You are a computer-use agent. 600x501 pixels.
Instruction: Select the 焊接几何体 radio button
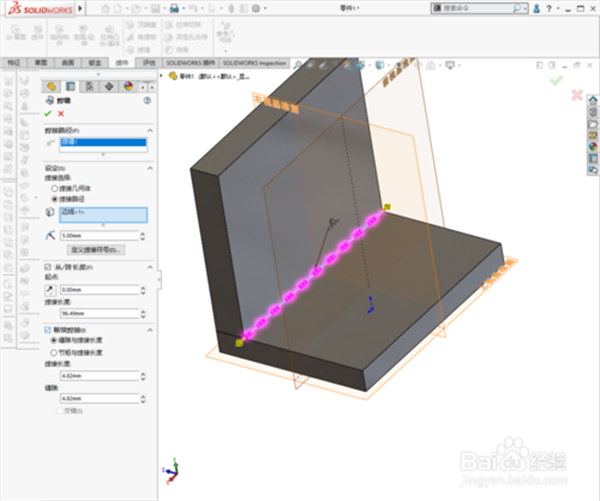click(x=54, y=187)
